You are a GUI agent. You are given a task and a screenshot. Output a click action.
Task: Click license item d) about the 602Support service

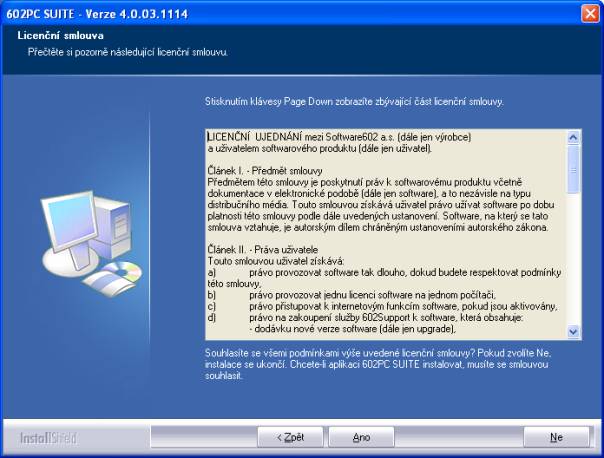click(380, 317)
